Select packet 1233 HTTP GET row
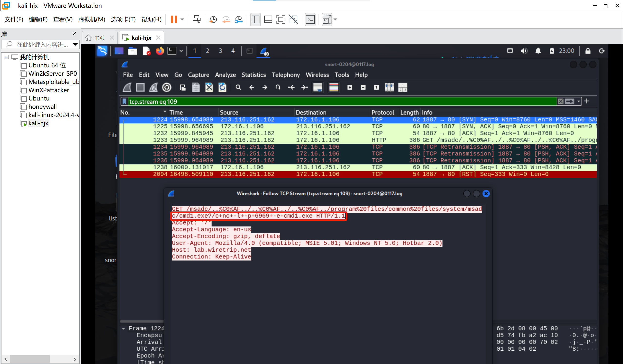Image resolution: width=623 pixels, height=364 pixels. tap(358, 140)
